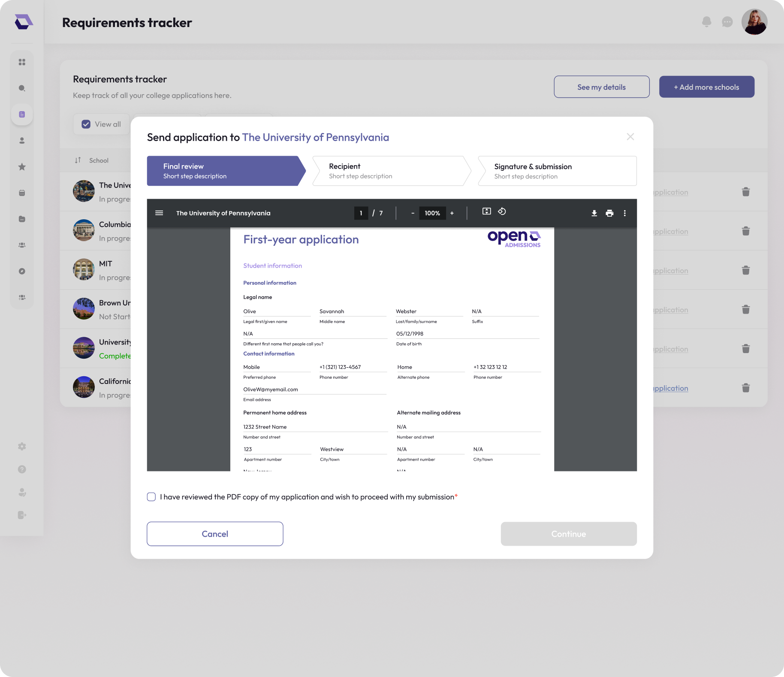The width and height of the screenshot is (784, 677).
Task: Click The University of Pennsylvania title link
Action: pos(316,137)
